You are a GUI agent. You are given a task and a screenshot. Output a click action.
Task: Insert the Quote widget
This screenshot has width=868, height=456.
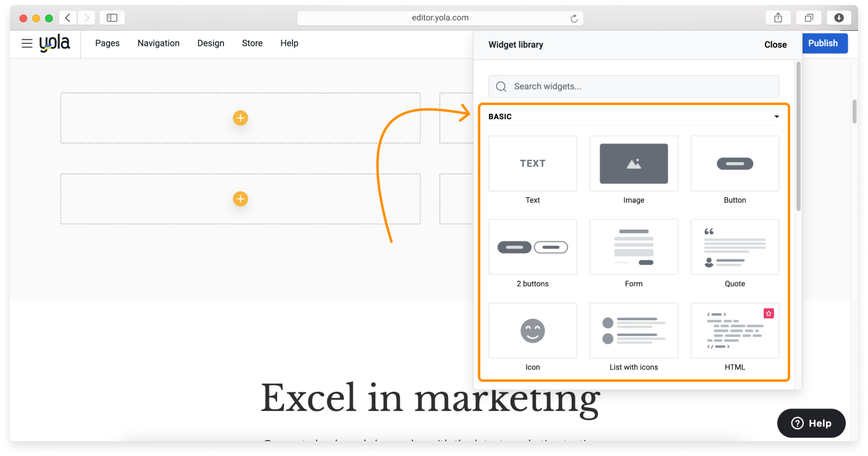pos(735,247)
